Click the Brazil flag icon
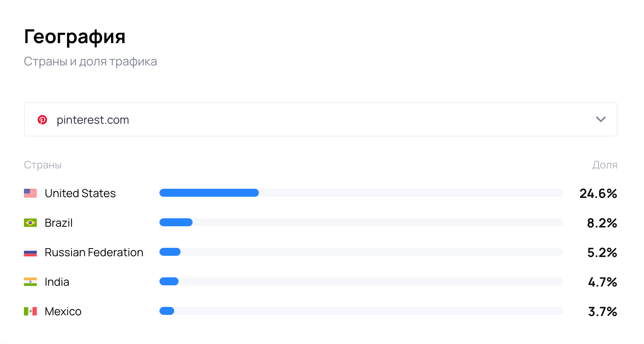 (x=30, y=223)
